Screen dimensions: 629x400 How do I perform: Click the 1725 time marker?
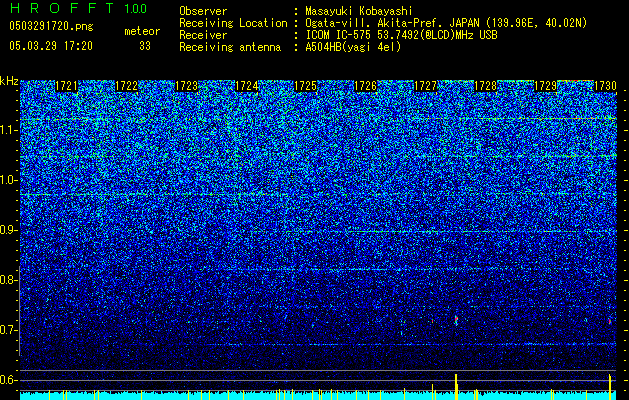[x=306, y=86]
